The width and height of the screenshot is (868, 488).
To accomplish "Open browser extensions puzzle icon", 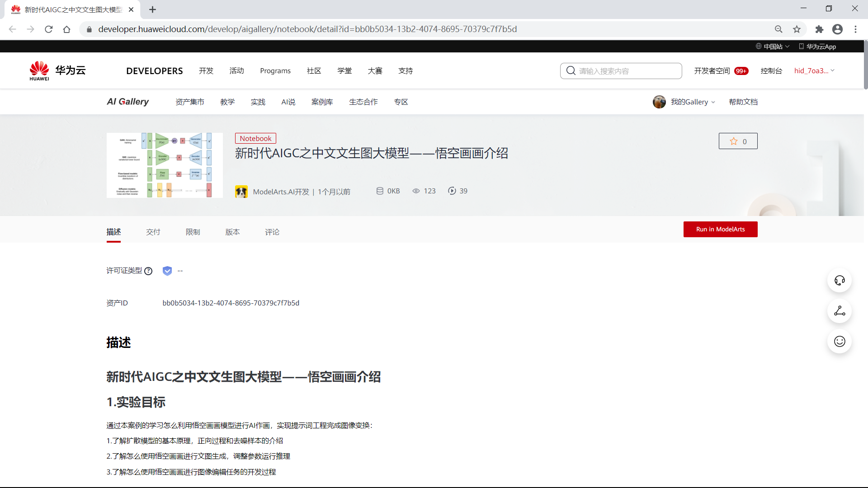I will pyautogui.click(x=819, y=29).
